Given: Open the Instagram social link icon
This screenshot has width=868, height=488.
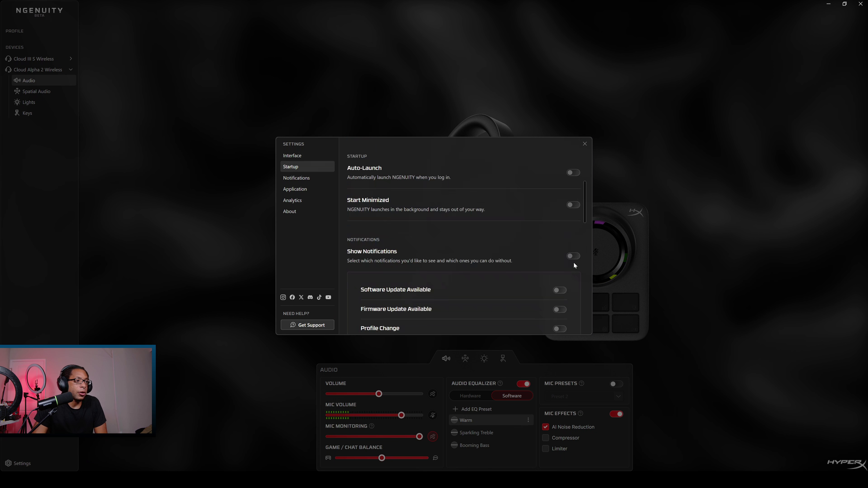Looking at the screenshot, I should [283, 297].
